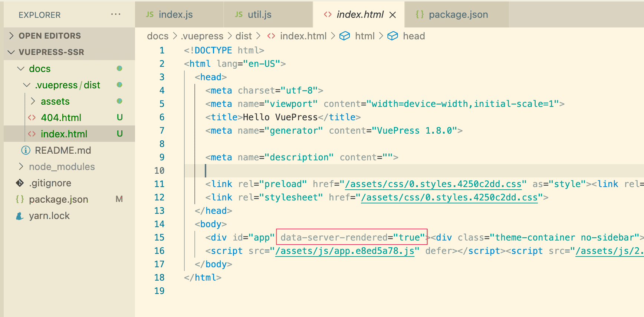This screenshot has width=644, height=317.
Task: Click the HTML icon next to 404.html
Action: coord(32,118)
